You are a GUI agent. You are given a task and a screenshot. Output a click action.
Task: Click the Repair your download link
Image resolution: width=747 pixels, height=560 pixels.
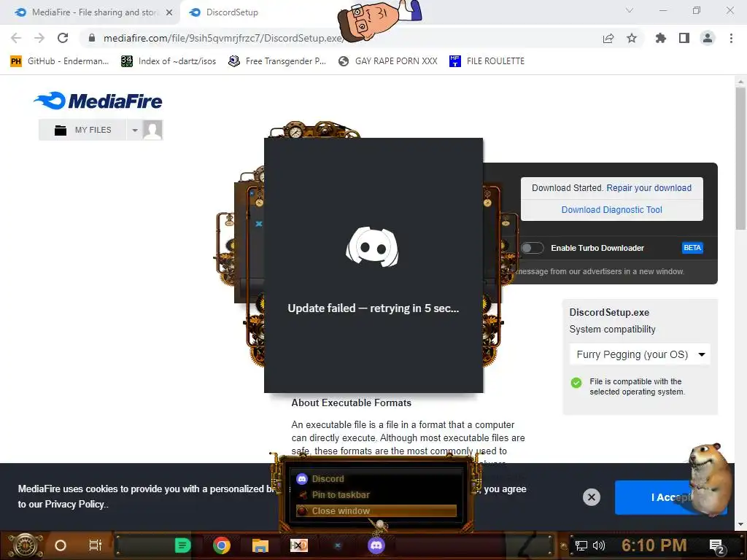(x=649, y=188)
